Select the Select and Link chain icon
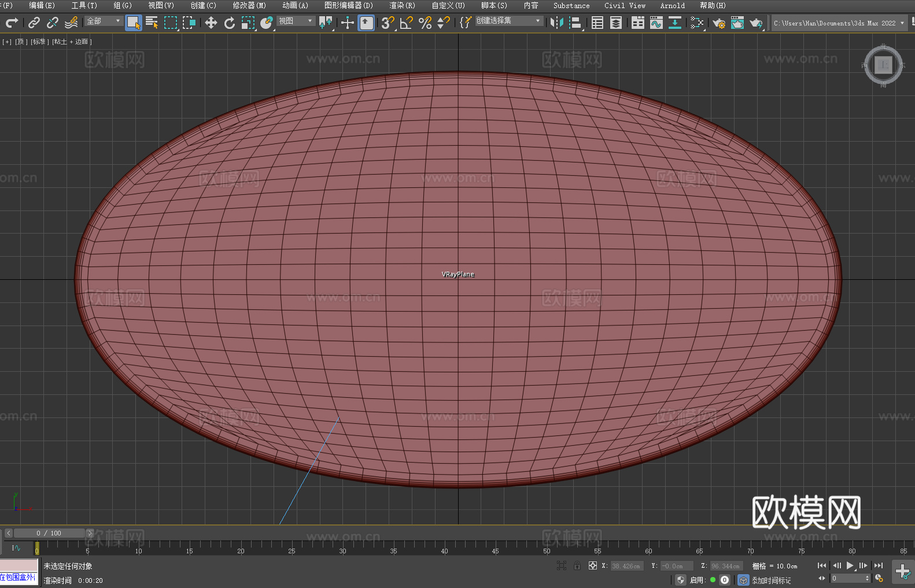The height and width of the screenshot is (588, 915). (34, 23)
